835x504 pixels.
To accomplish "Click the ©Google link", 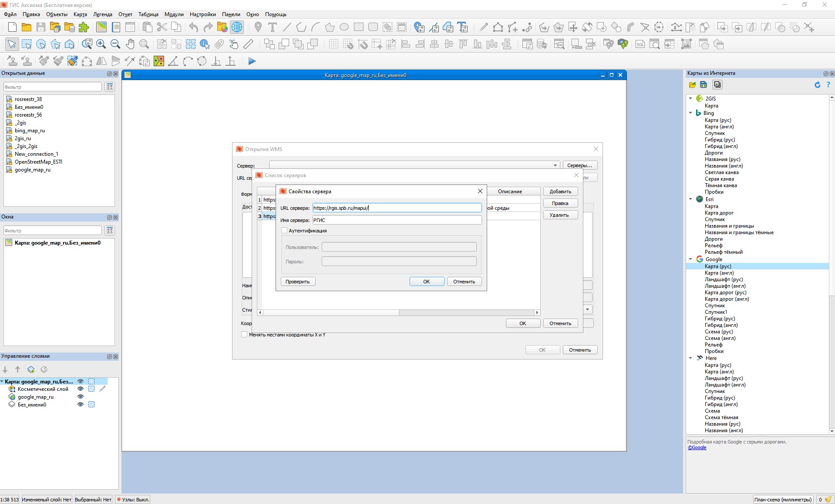I will coord(697,448).
